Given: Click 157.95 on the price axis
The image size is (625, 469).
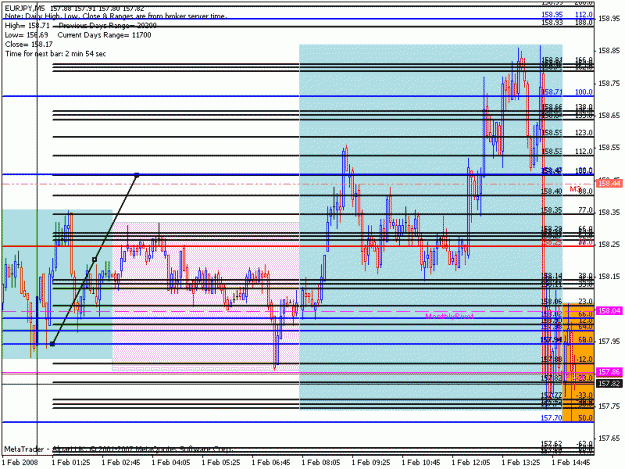Looking at the screenshot, I should pos(609,341).
